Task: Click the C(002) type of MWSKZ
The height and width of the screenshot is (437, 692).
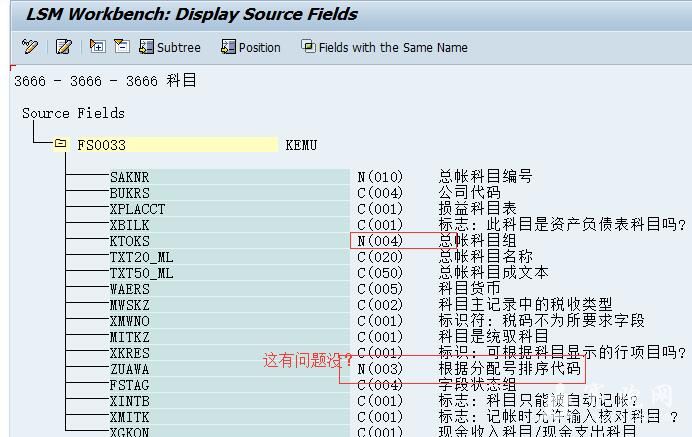Action: 380,305
